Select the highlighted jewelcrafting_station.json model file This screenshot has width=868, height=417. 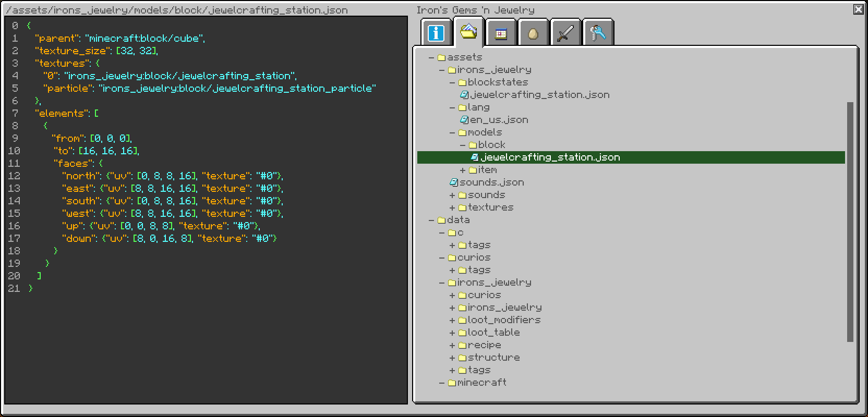[550, 157]
